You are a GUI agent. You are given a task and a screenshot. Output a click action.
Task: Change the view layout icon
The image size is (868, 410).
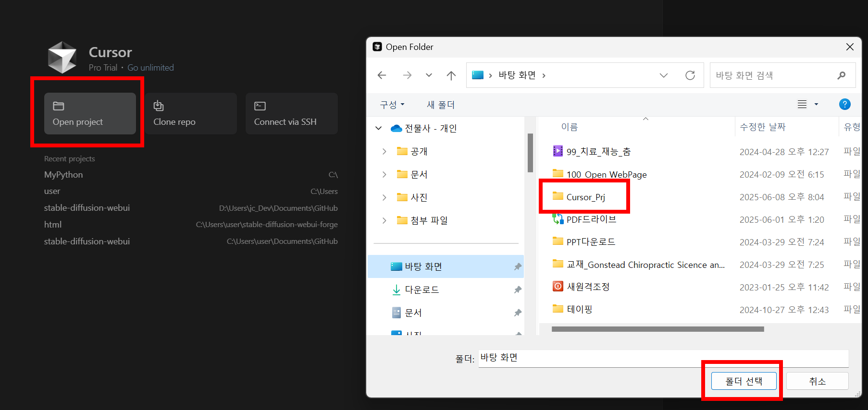click(x=802, y=104)
